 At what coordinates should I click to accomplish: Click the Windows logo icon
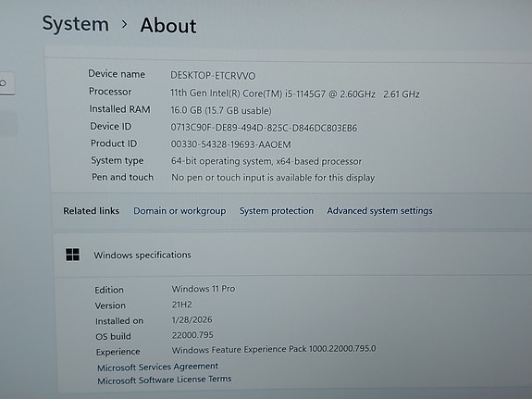72,255
